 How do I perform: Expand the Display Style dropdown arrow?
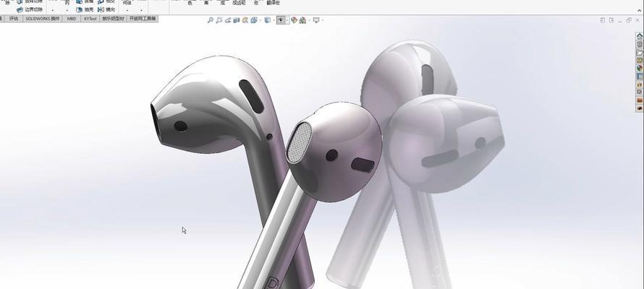click(x=274, y=20)
